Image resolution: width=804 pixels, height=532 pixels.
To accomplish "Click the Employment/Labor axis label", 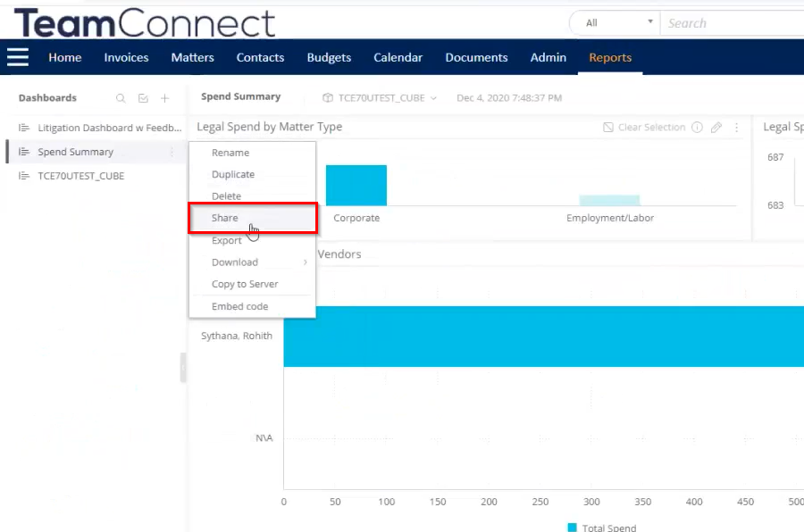I will (609, 218).
